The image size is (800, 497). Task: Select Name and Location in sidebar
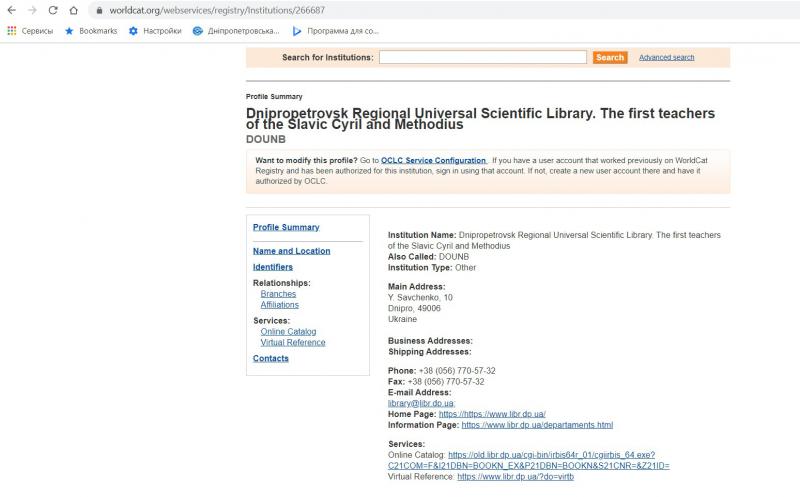click(x=291, y=251)
